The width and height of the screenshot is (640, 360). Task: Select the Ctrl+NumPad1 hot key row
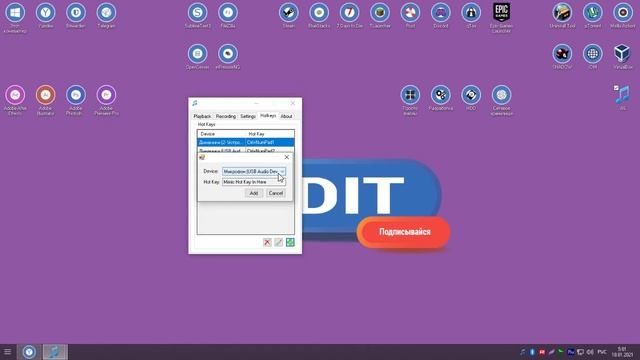pyautogui.click(x=245, y=142)
